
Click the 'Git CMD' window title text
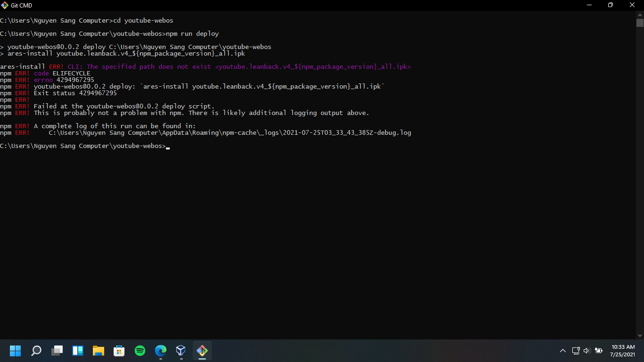22,5
